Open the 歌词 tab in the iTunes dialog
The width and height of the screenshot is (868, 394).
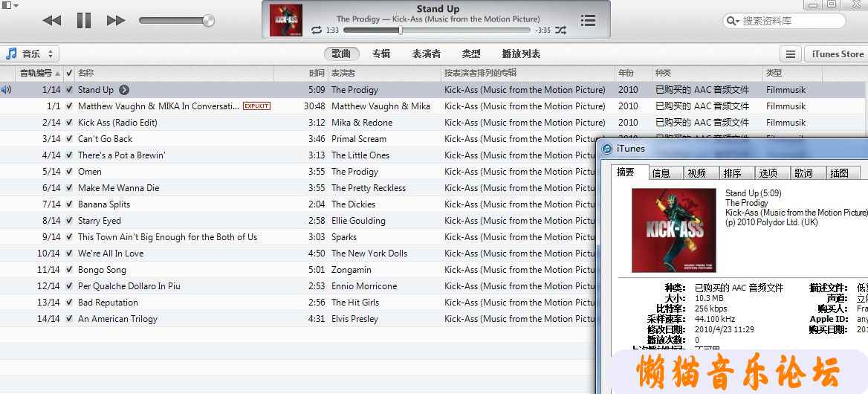808,173
